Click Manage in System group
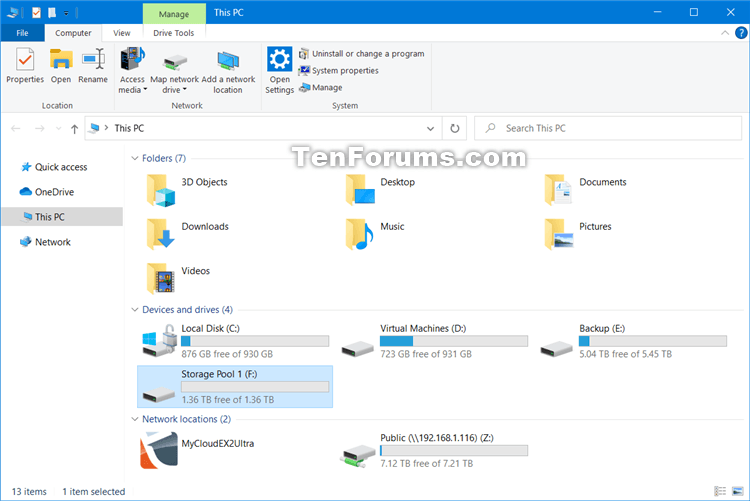 pyautogui.click(x=320, y=88)
